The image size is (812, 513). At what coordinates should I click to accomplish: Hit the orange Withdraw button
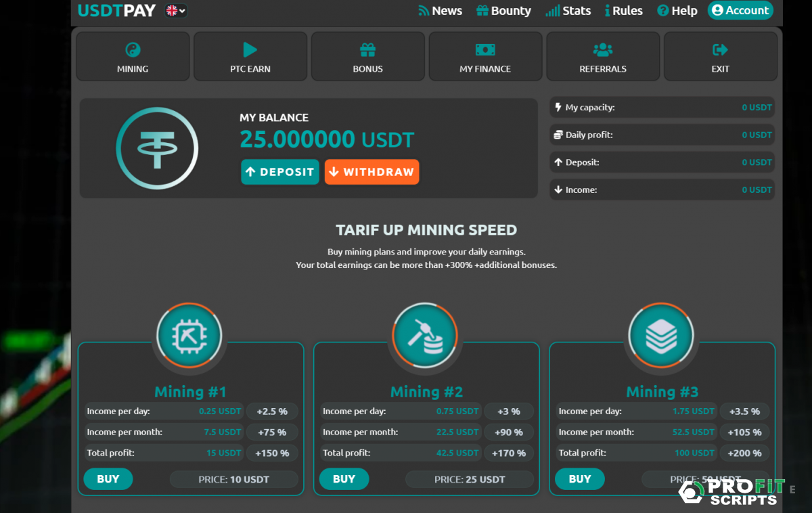(x=371, y=172)
